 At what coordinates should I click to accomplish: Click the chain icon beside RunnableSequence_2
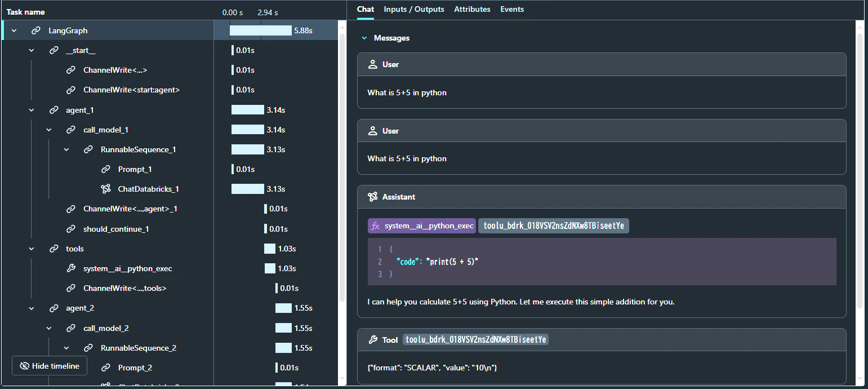[88, 348]
